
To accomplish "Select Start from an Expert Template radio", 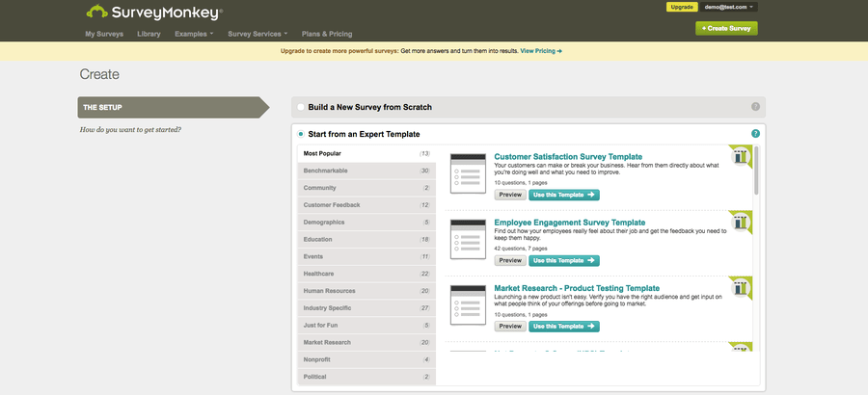I will pyautogui.click(x=301, y=134).
